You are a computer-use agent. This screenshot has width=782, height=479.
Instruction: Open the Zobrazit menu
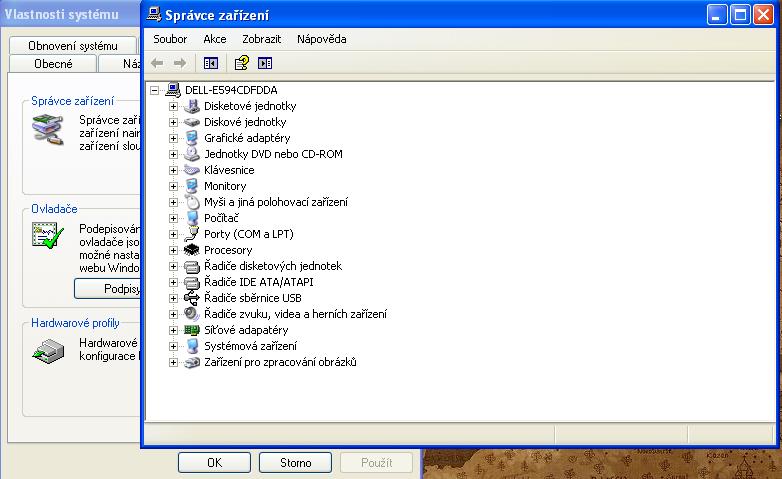pyautogui.click(x=261, y=39)
